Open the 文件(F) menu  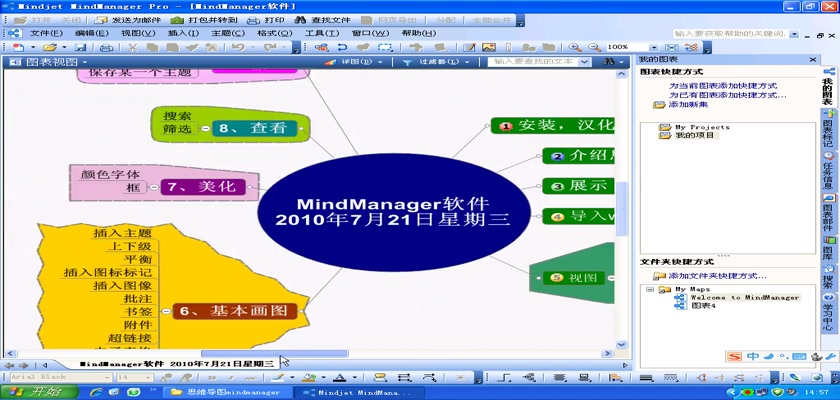[46, 33]
